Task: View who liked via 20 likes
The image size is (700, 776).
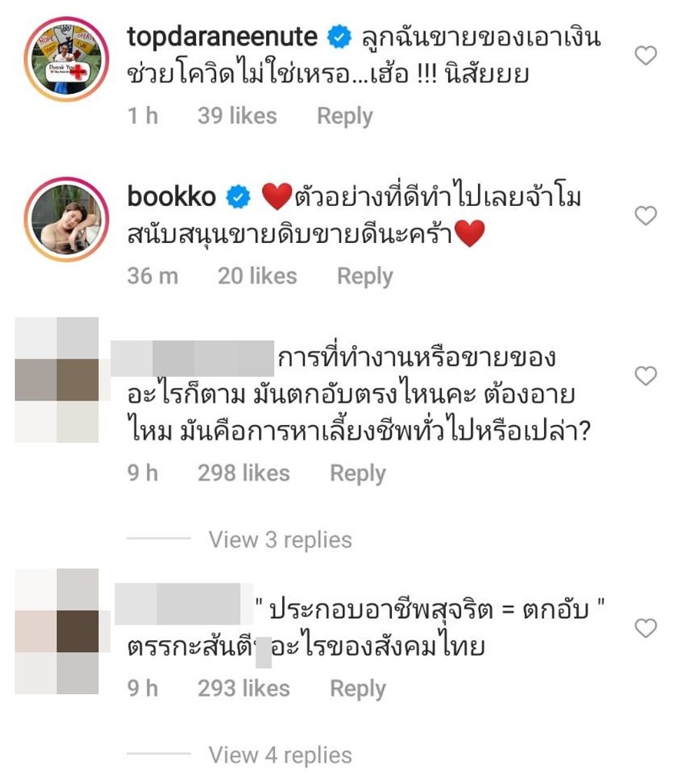Action: 257,276
